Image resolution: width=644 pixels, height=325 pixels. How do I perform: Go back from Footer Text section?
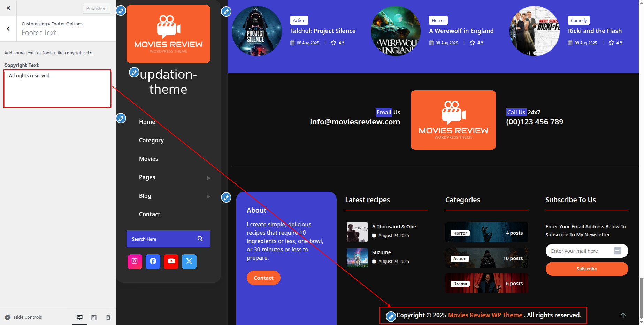coord(8,29)
